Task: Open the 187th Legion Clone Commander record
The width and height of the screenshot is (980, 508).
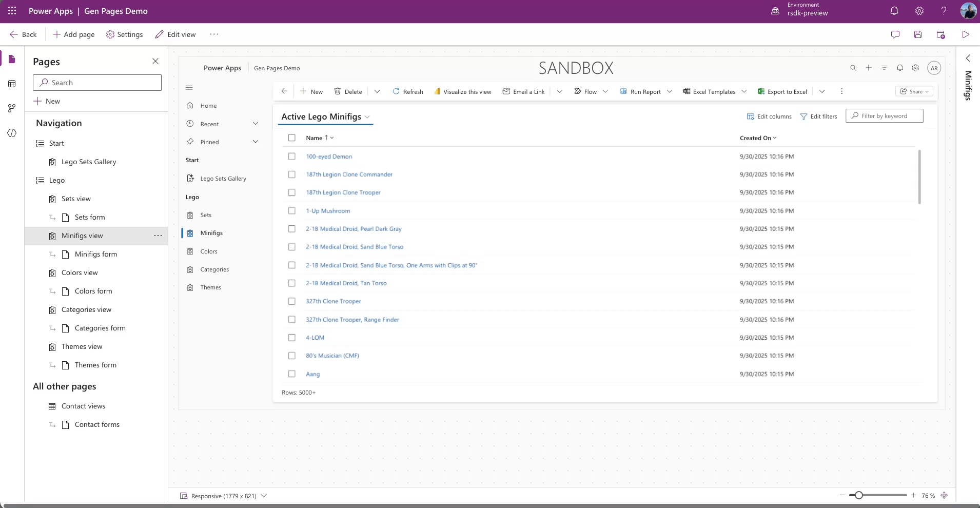Action: tap(348, 174)
